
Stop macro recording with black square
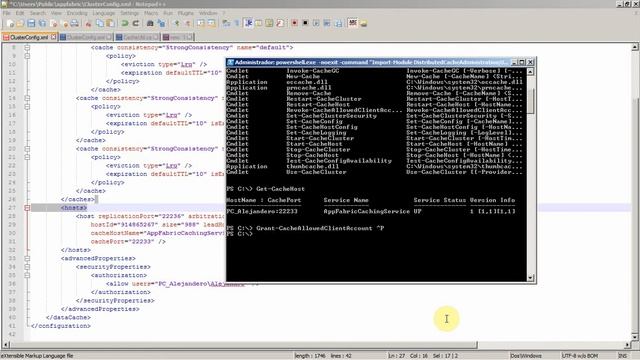(305, 23)
